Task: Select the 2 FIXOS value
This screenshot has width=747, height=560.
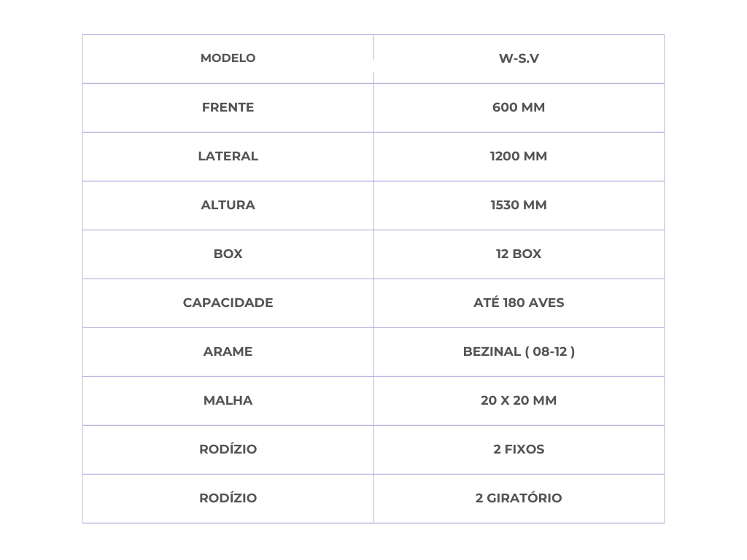Action: point(519,449)
